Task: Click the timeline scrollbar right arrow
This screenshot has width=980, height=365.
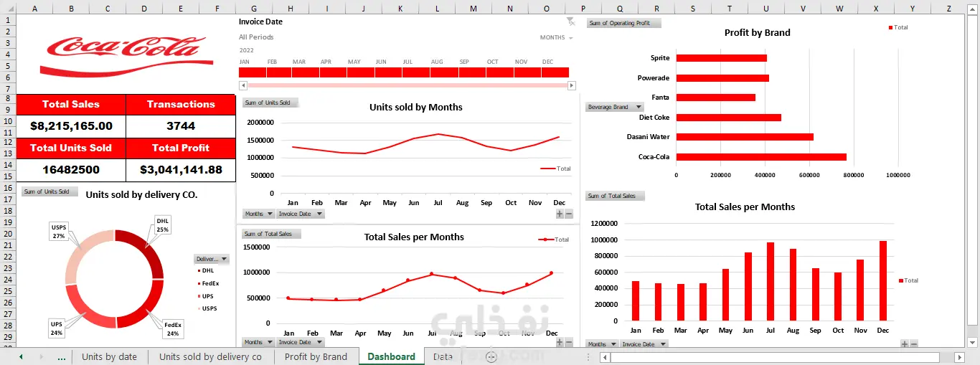Action: (x=572, y=85)
